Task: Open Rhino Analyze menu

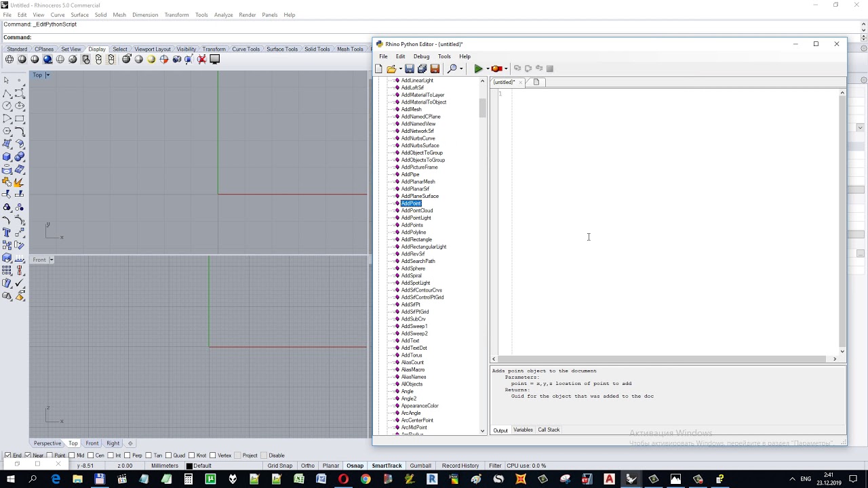Action: coord(223,15)
